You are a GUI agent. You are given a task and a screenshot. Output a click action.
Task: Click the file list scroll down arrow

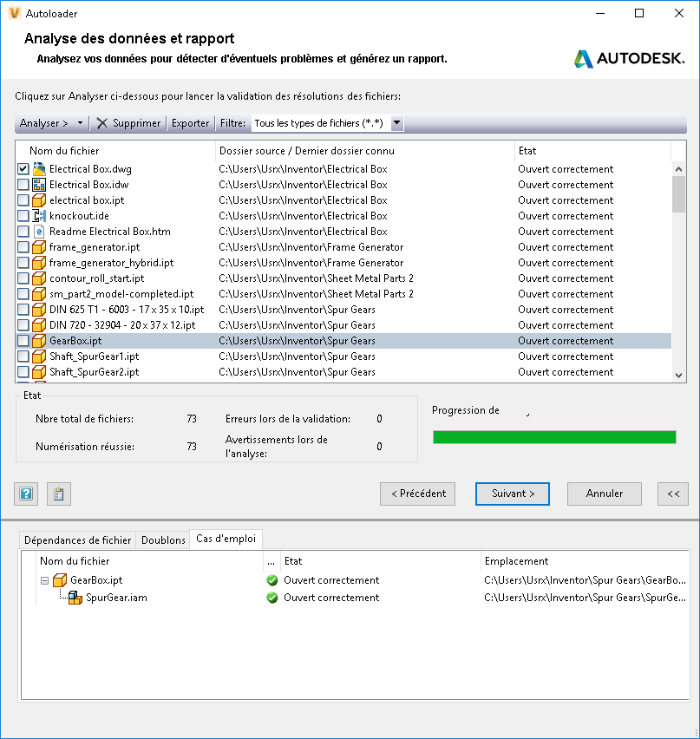[678, 376]
